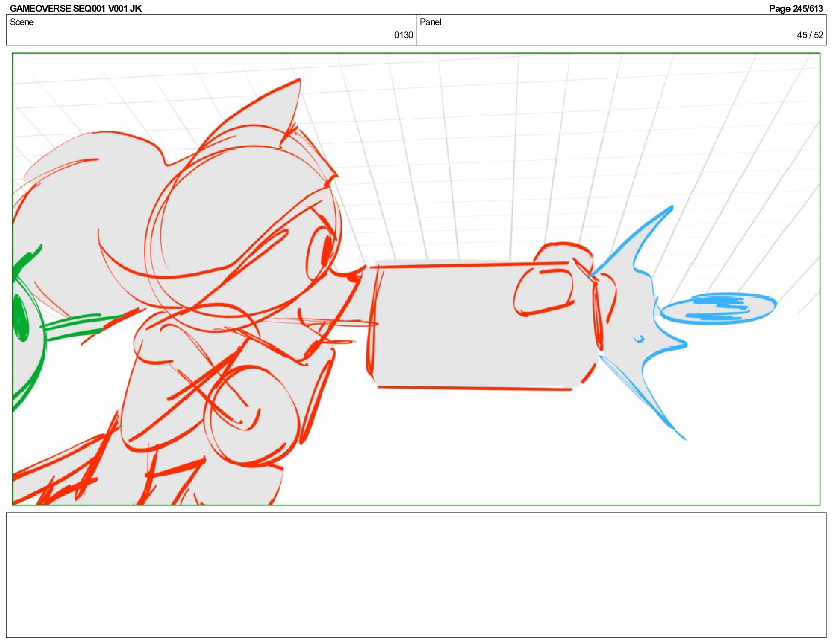The width and height of the screenshot is (834, 644).
Task: Click the panel count '45 / 52'
Action: 810,35
